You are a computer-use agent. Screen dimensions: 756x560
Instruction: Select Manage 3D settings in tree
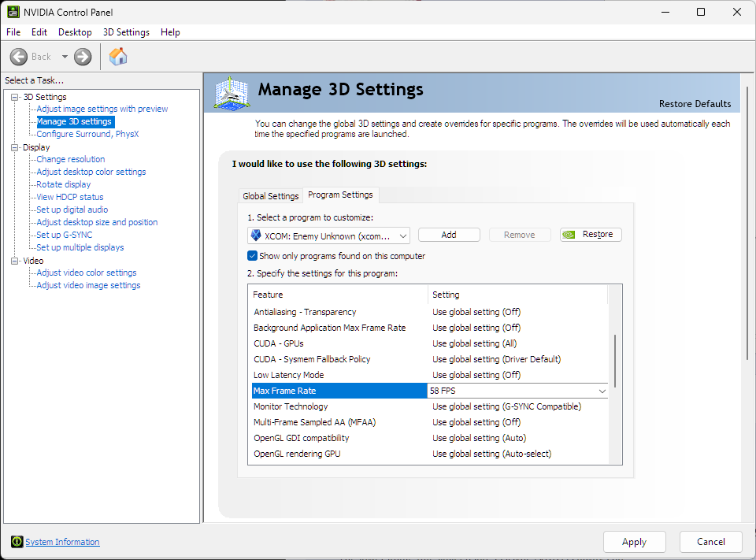pos(74,121)
